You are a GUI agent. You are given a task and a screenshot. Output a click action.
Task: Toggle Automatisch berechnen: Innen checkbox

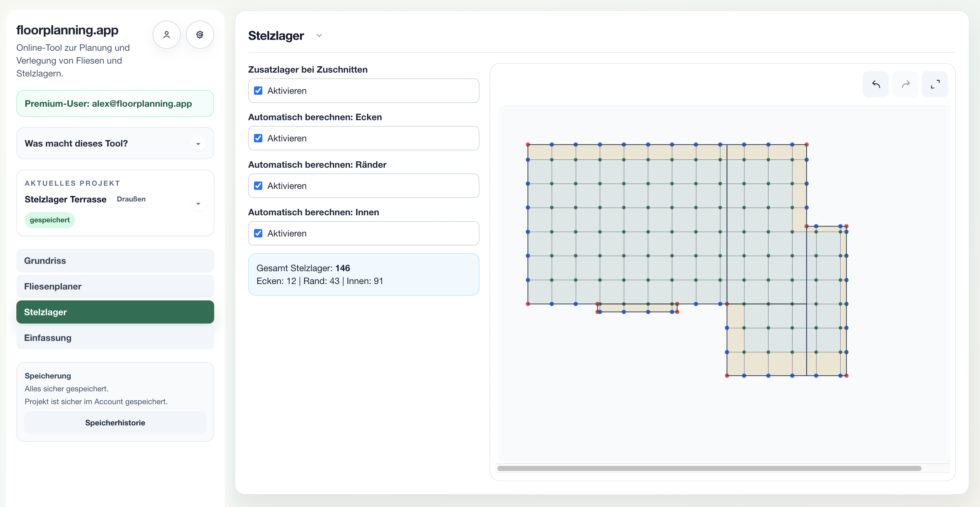(x=258, y=233)
